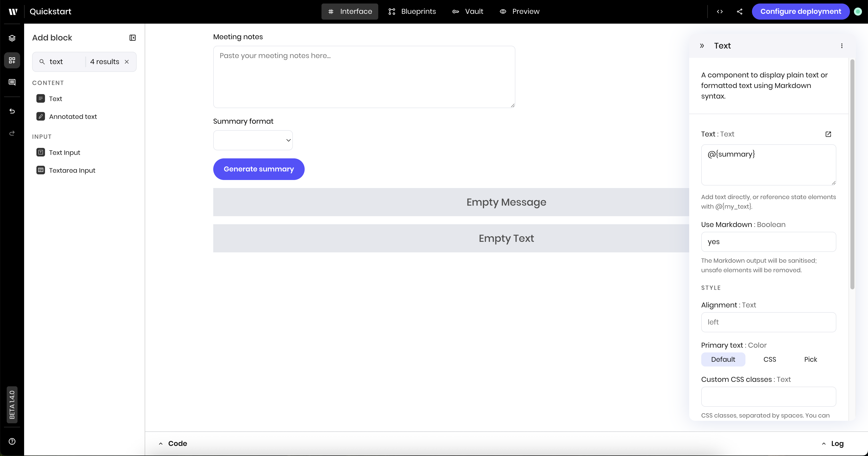Expand the Log panel at bottom
The image size is (868, 456).
(833, 443)
